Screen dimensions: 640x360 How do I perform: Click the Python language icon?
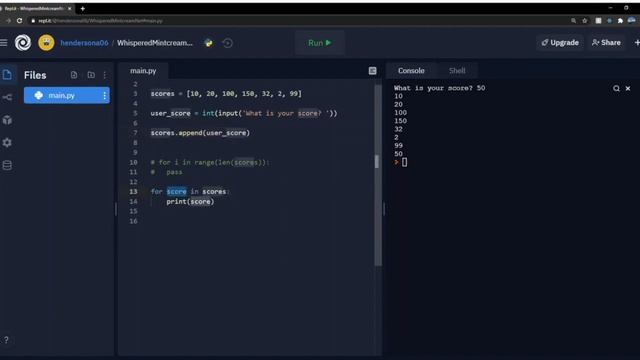[x=209, y=43]
